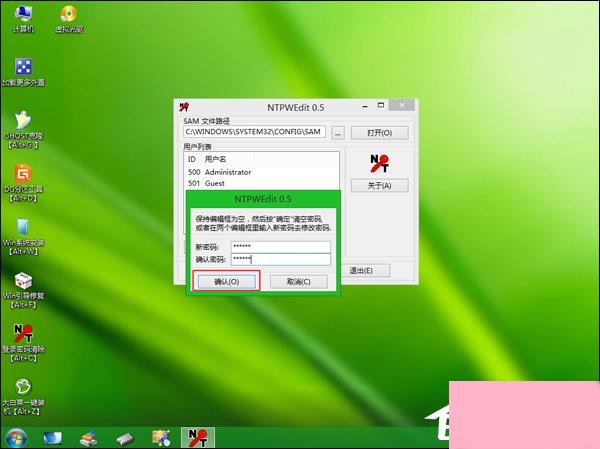Click the SAM file path field
600x449 pixels.
click(x=254, y=132)
